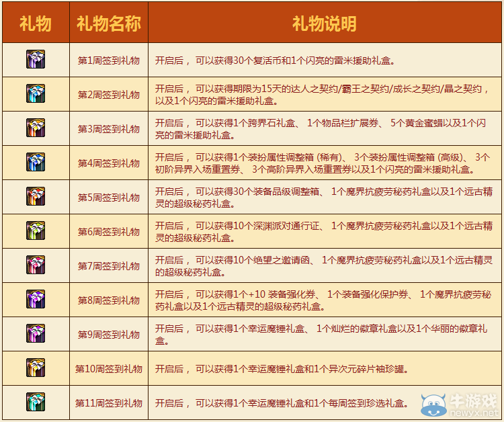Viewport: 504px width, 422px height.
Task: Click description mentioning 跨界石礼盒
Action: (x=325, y=128)
